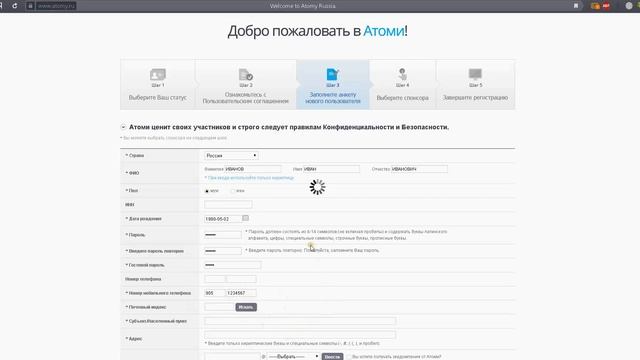Click the Ввести button at the bottom
Viewport: 640px width, 360px height.
[x=332, y=356]
